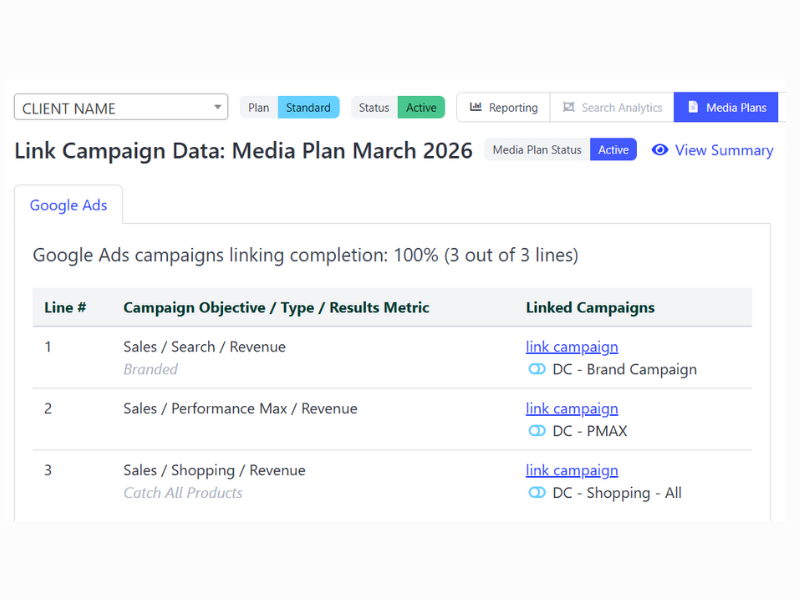Click the bar chart icon in Reporting button
Screen dimensions: 800x600
(x=474, y=107)
